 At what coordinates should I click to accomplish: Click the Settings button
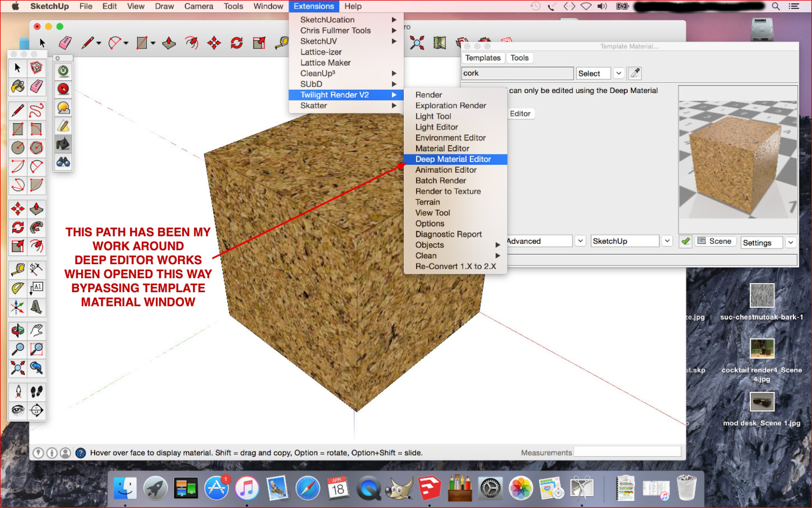[762, 243]
